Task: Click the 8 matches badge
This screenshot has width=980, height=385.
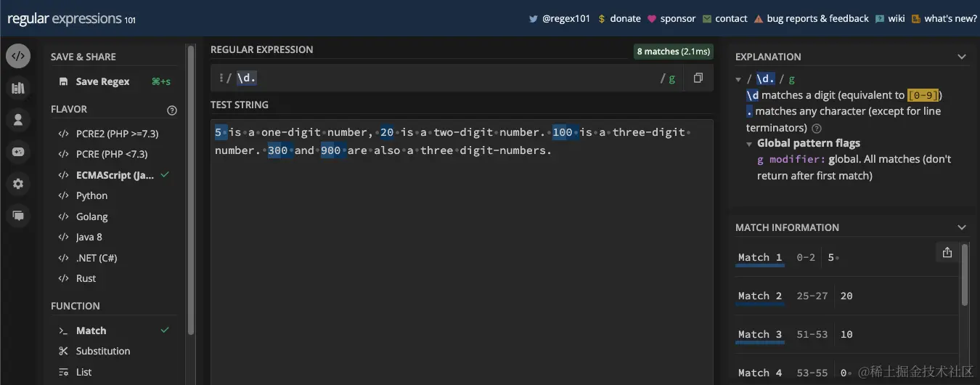Action: click(672, 52)
